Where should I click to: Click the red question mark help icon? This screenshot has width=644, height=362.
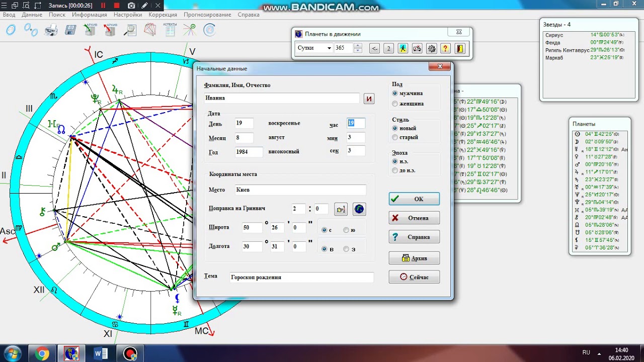[445, 48]
